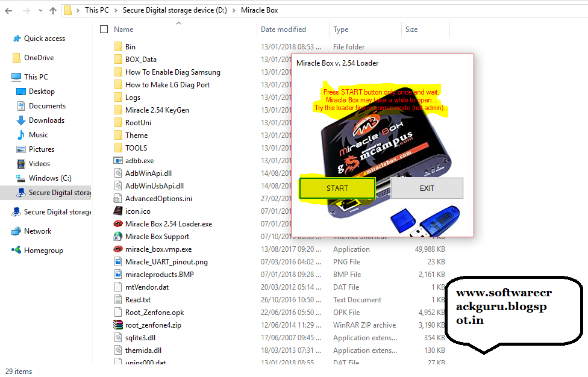This screenshot has height=377, width=588.
Task: Select Root_Zenfone.opk file icon
Action: (118, 312)
